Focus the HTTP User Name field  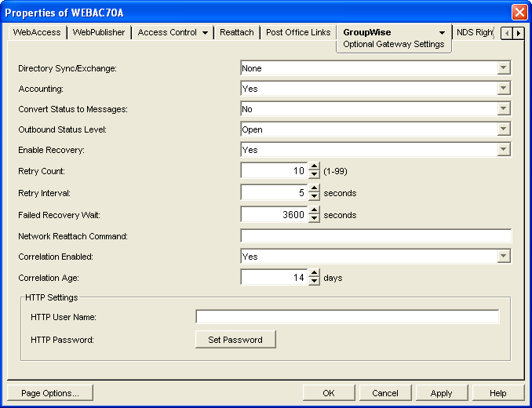coord(348,317)
